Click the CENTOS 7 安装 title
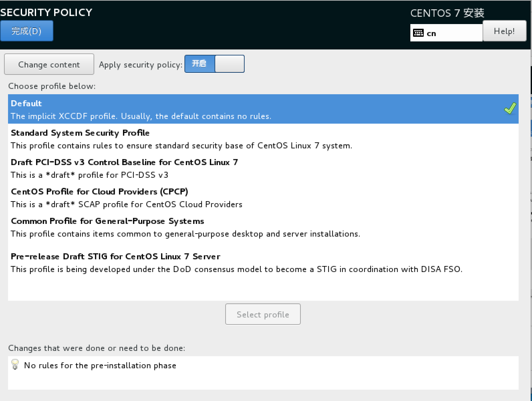 click(447, 13)
